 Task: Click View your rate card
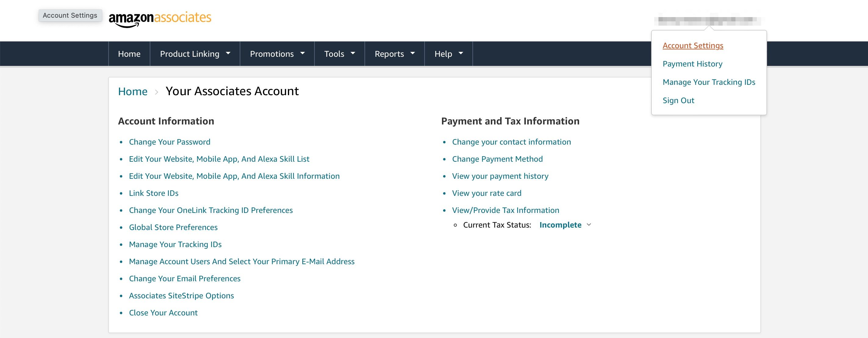(486, 193)
